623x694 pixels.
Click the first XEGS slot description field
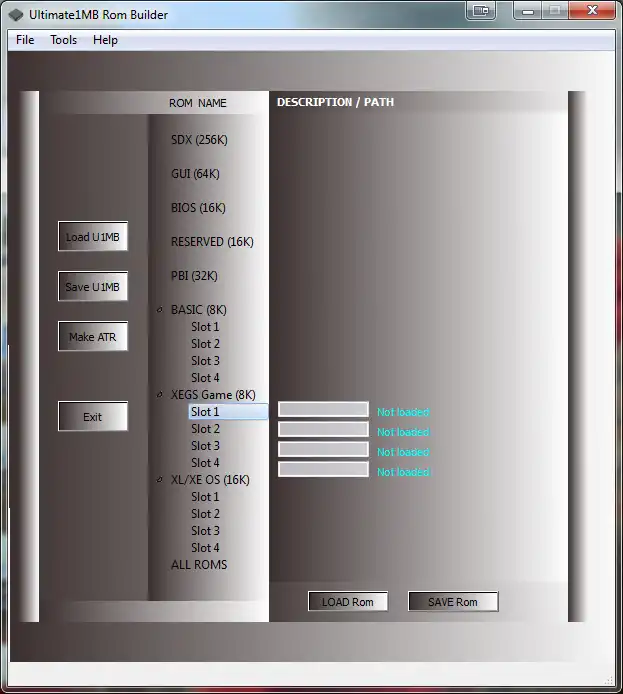pyautogui.click(x=323, y=409)
